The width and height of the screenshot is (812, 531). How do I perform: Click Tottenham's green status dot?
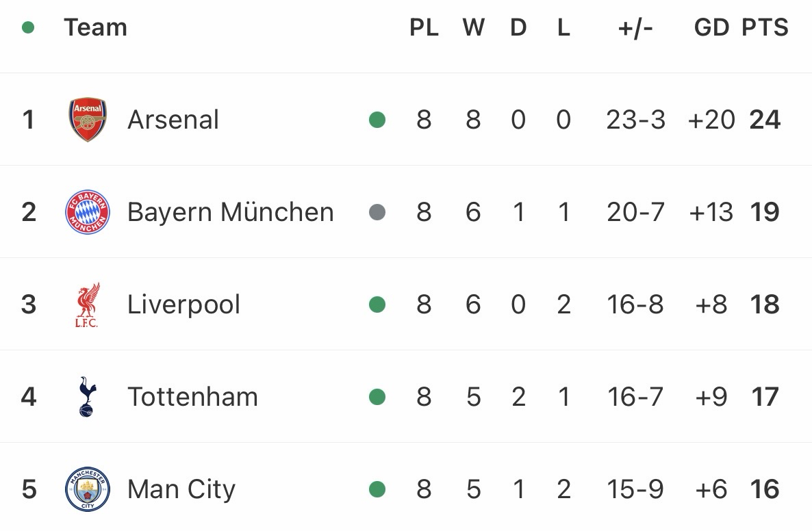(x=377, y=396)
